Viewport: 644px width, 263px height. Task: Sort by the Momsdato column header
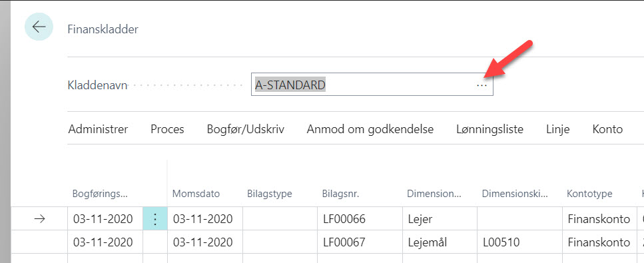(196, 194)
